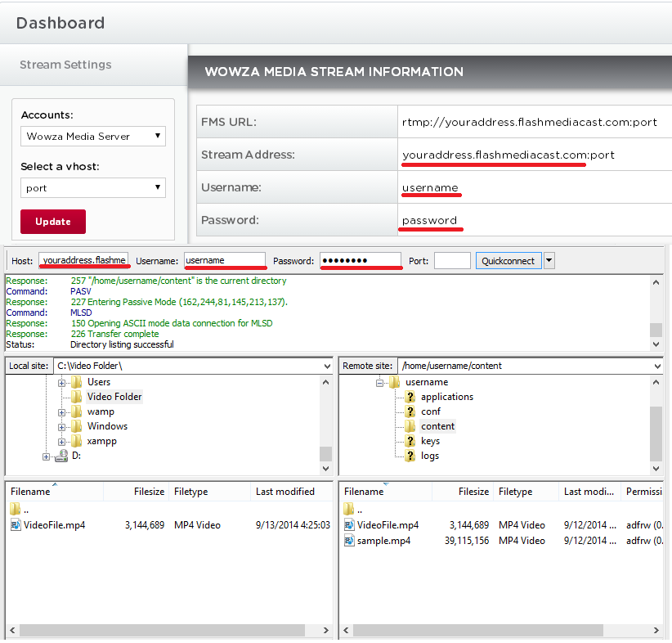Click the remote parent directory folder icon
The width and height of the screenshot is (672, 643).
coord(348,509)
